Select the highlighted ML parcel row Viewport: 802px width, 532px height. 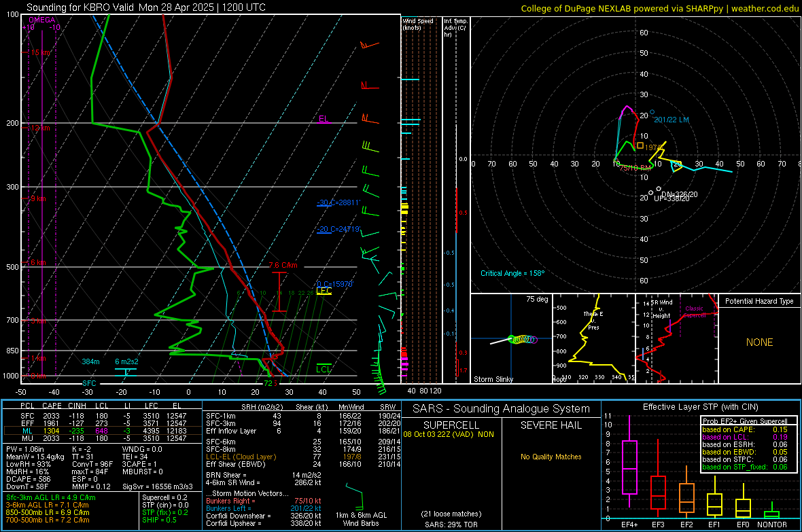[x=102, y=431]
